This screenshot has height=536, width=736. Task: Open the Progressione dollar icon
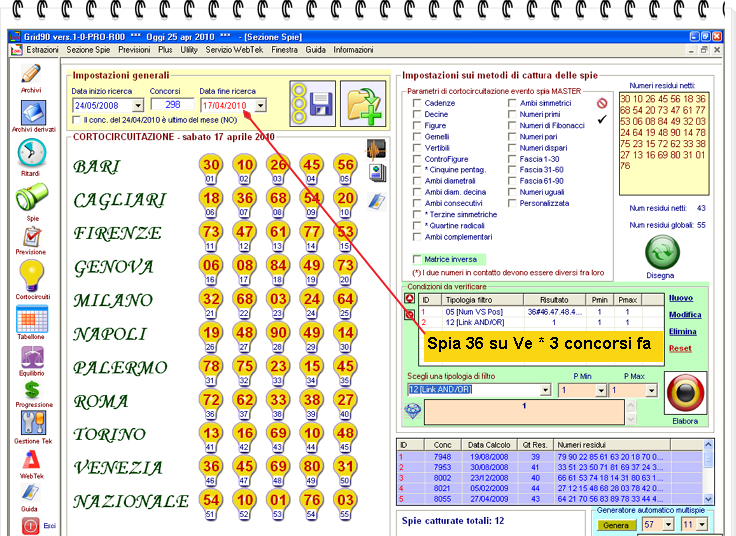pyautogui.click(x=32, y=390)
